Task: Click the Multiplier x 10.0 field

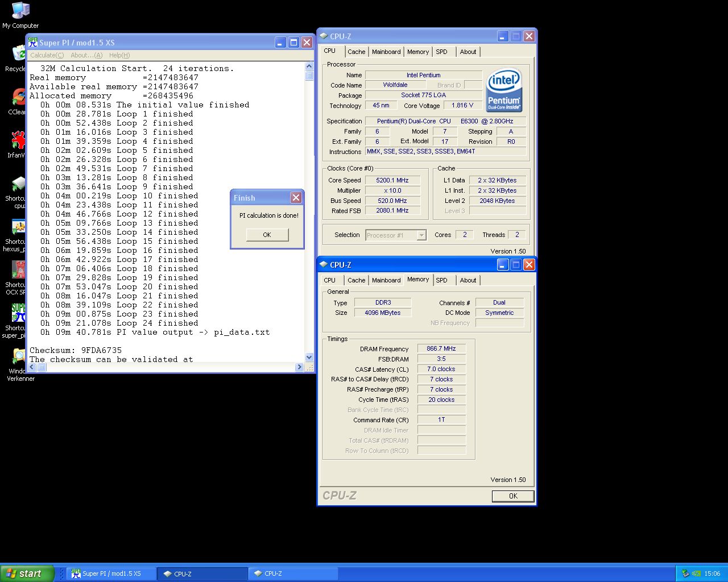Action: [x=392, y=190]
